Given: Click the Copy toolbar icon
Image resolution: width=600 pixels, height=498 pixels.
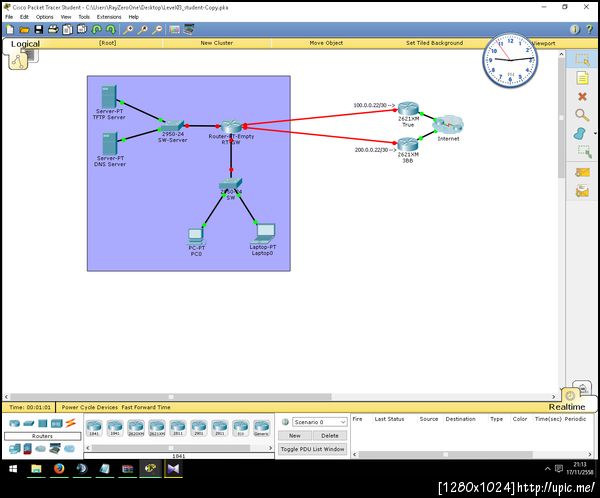Looking at the screenshot, I should coord(67,29).
